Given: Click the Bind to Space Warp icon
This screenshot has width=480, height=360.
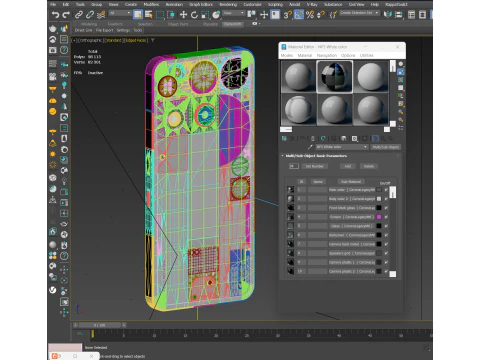Looking at the screenshot, I should point(101,14).
